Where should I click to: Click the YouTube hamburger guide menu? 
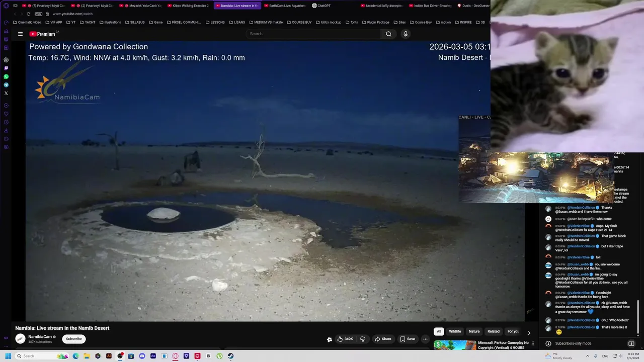(x=20, y=34)
